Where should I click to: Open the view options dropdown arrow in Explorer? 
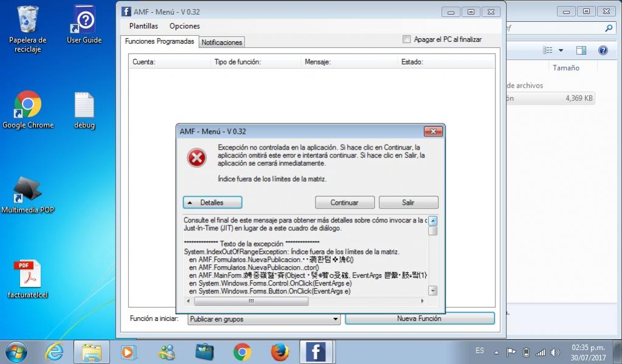click(561, 50)
